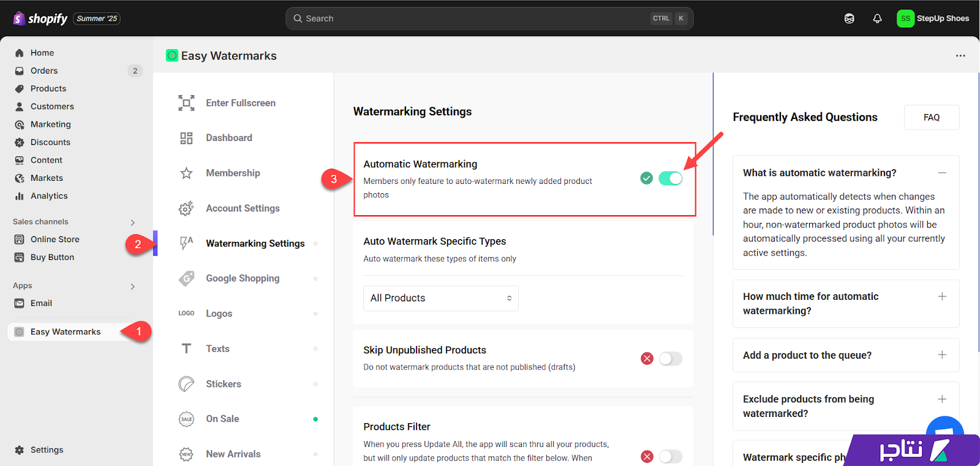Screen dimensions: 980x466
Task: Enable the Products Filter toggle
Action: (x=670, y=457)
